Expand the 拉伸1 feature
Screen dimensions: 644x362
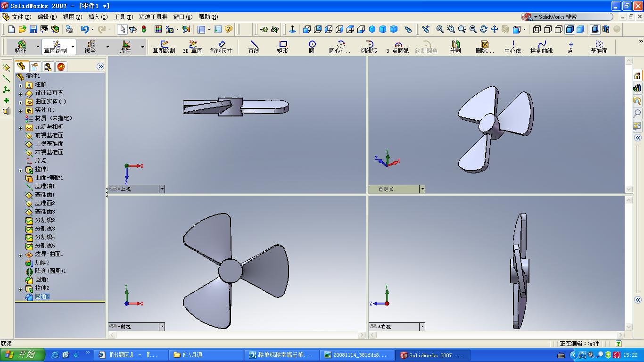click(20, 170)
